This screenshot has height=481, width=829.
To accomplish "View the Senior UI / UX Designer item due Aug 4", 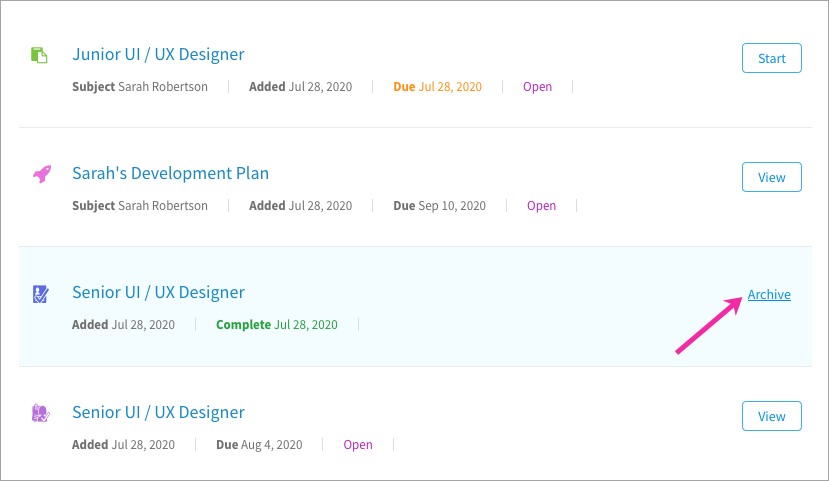I will tap(771, 416).
